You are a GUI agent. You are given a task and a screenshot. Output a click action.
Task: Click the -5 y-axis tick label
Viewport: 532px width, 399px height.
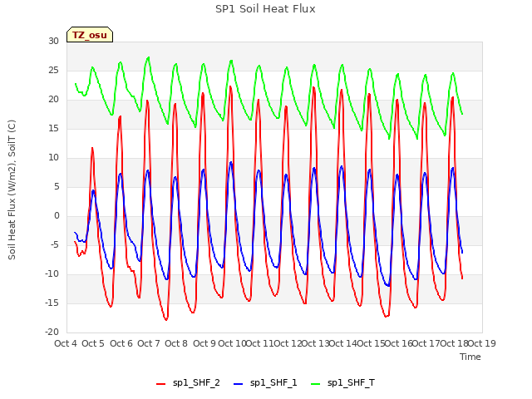[x=55, y=245]
